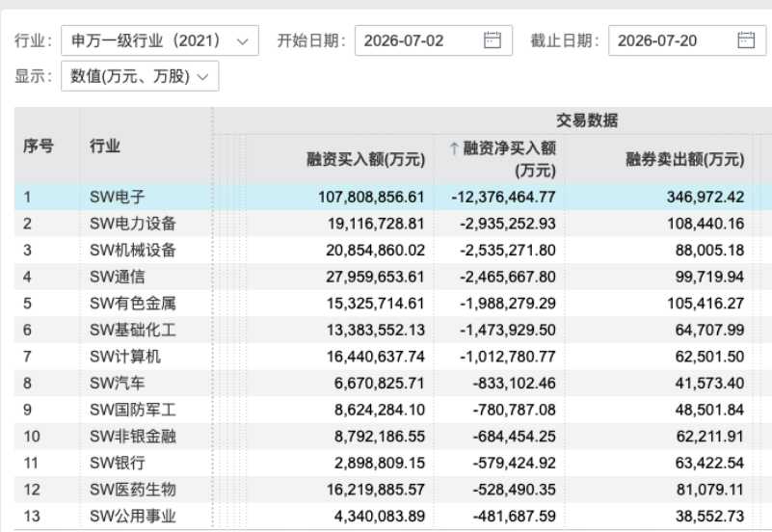Select the SW非银金融 row
The height and width of the screenshot is (532, 772).
point(393,436)
